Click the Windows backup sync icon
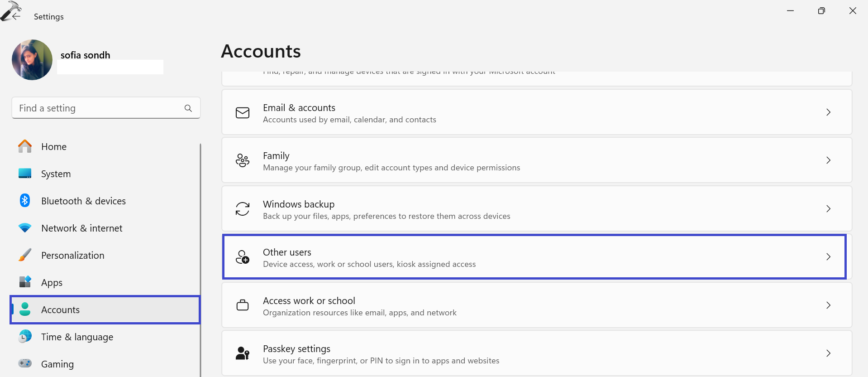Screen dimensions: 868x377 [x=243, y=209]
